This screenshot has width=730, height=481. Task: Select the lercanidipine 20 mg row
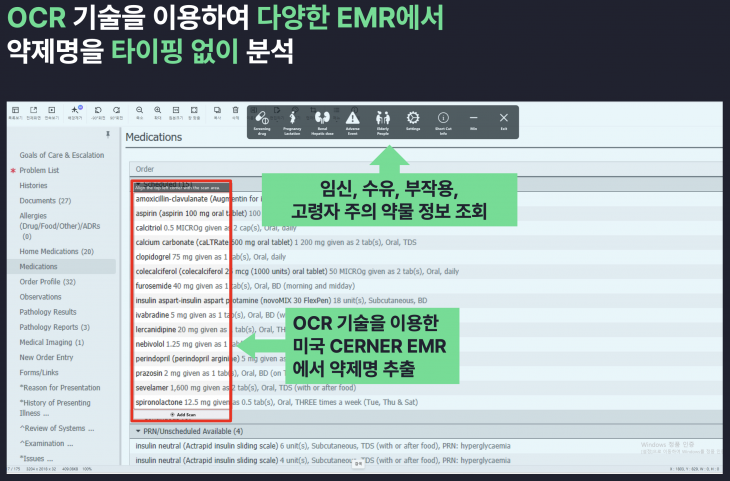click(x=426, y=330)
